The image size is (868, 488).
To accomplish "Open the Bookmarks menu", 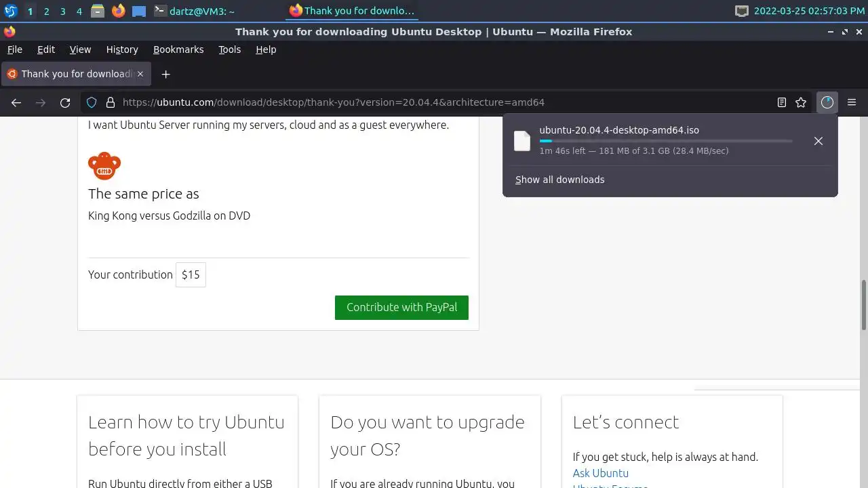I will pos(178,49).
